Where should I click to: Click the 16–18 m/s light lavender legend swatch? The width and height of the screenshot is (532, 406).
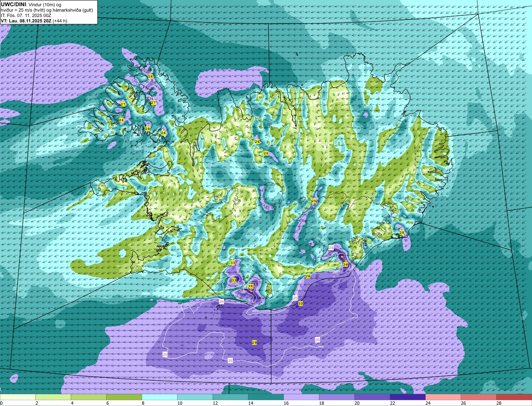click(x=301, y=397)
